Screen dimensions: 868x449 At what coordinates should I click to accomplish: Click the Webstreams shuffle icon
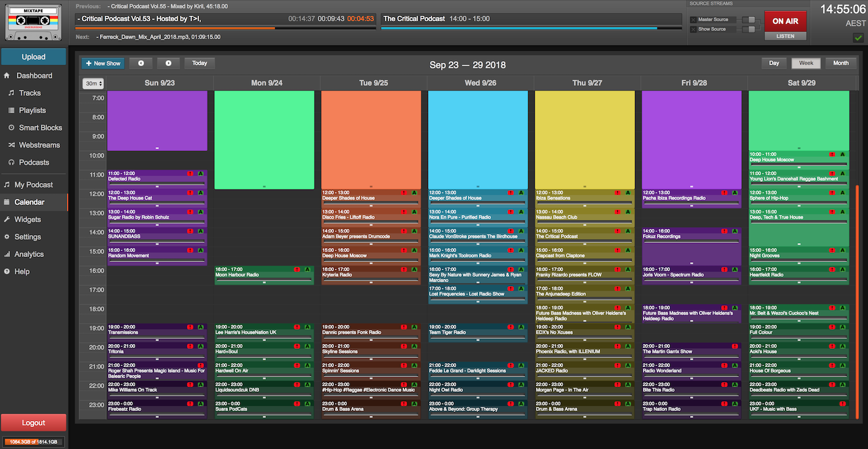[11, 145]
